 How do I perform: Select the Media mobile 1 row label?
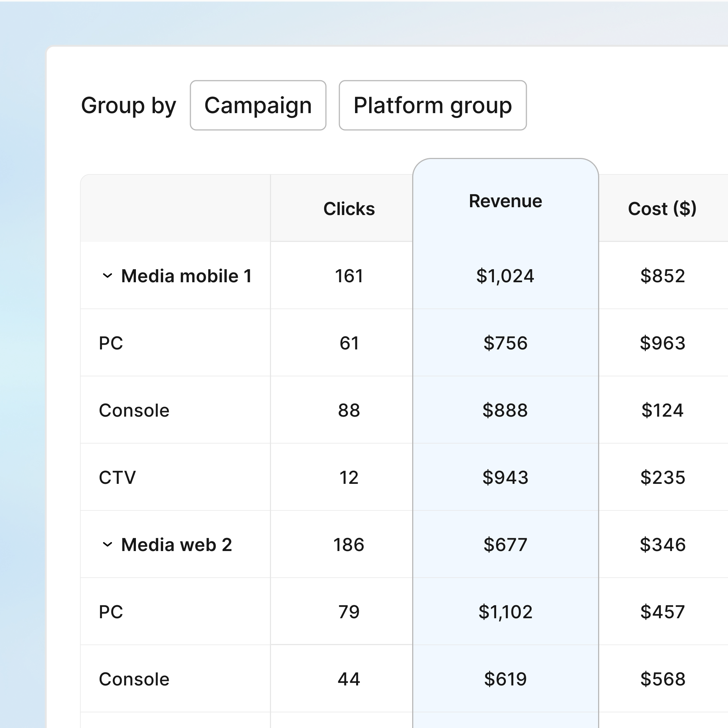click(x=186, y=276)
